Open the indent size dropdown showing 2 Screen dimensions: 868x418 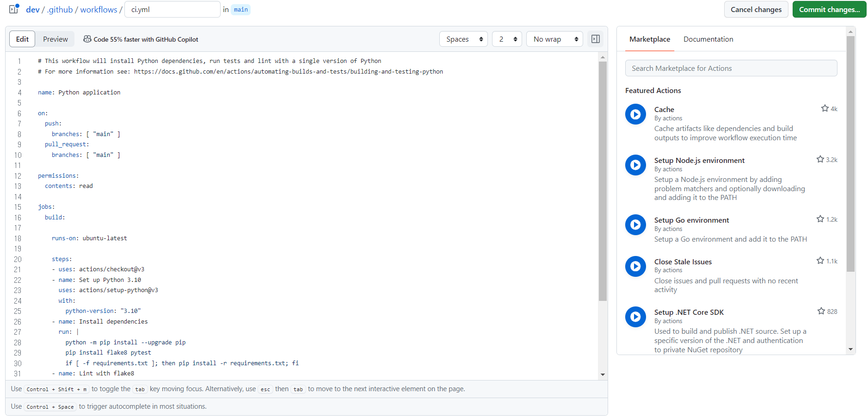point(507,39)
